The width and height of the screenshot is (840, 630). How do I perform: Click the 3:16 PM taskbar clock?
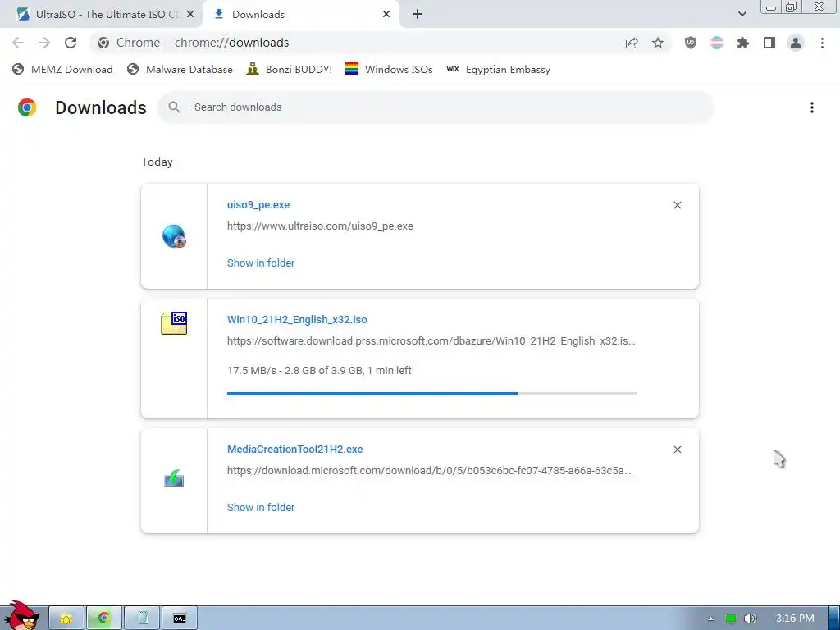[x=795, y=619]
